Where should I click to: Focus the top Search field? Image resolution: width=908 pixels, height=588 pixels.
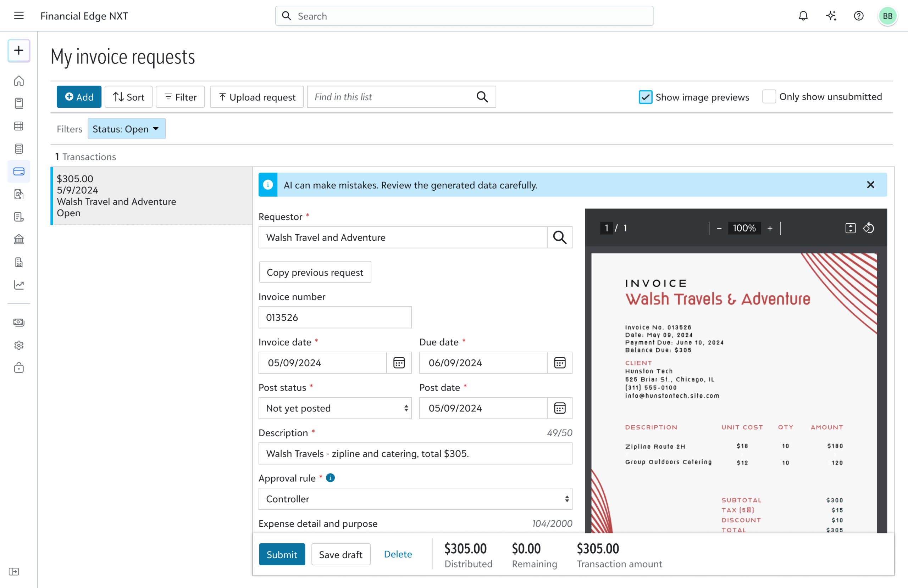(x=464, y=16)
